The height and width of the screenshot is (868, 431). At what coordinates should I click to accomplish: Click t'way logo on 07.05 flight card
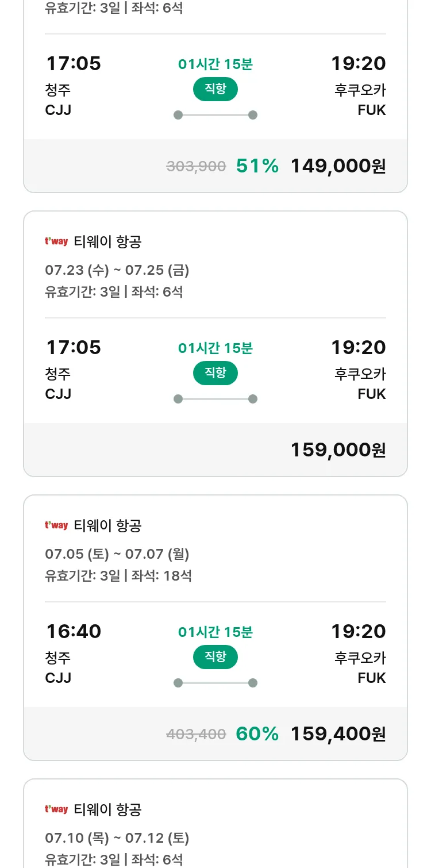(56, 525)
